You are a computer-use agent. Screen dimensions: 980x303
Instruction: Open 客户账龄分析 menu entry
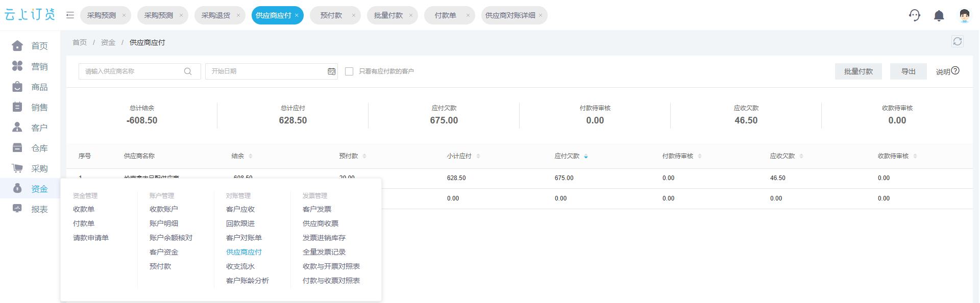point(248,281)
